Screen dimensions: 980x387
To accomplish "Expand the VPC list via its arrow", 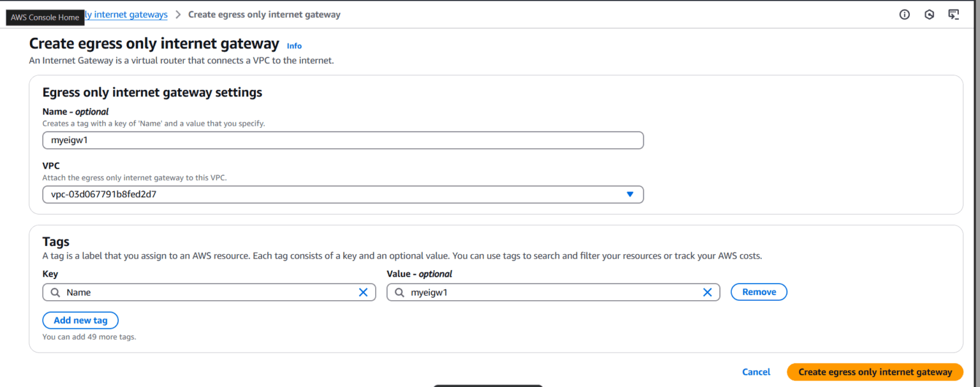I will [630, 194].
